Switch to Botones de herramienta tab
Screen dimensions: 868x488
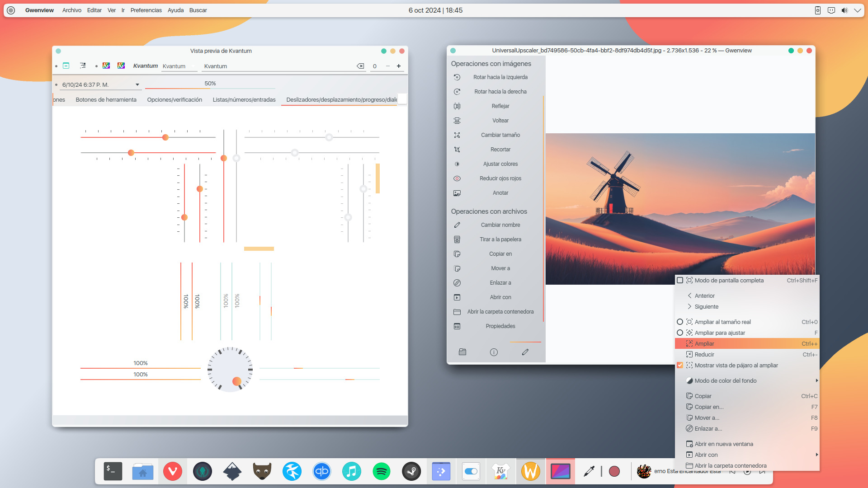pos(106,100)
